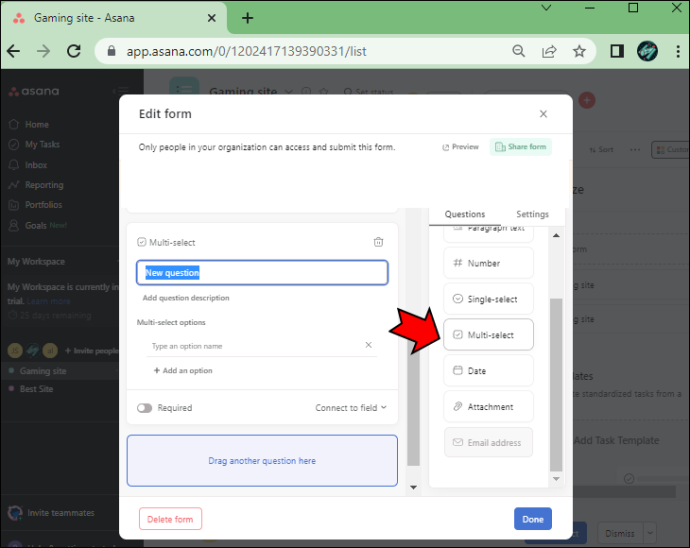Open the Connect to field dropdown

click(x=351, y=408)
